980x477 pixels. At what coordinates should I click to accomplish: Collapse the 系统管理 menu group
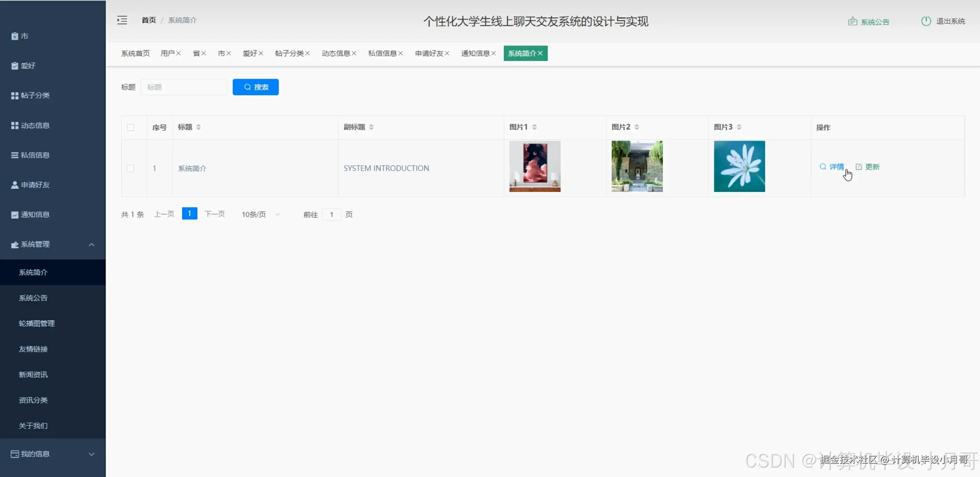coord(52,244)
